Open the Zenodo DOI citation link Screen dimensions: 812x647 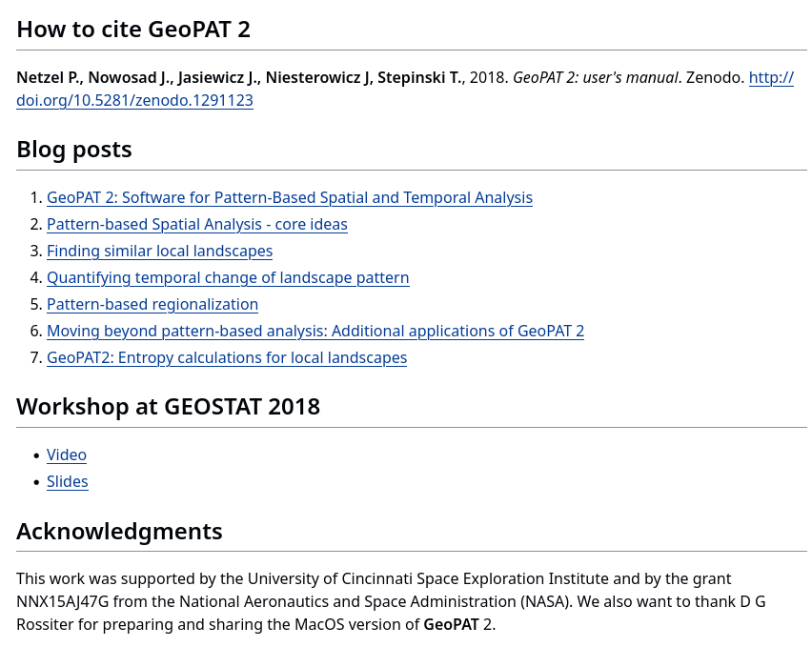coord(134,100)
